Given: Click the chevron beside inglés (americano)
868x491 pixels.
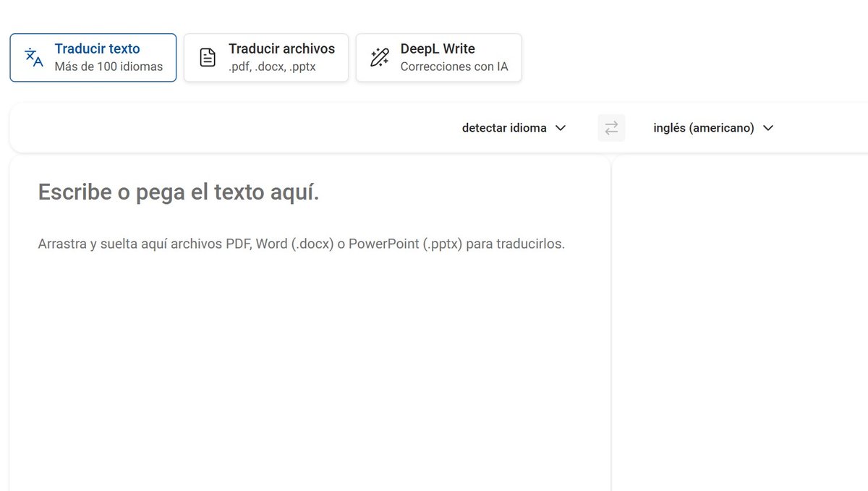Looking at the screenshot, I should coord(768,128).
